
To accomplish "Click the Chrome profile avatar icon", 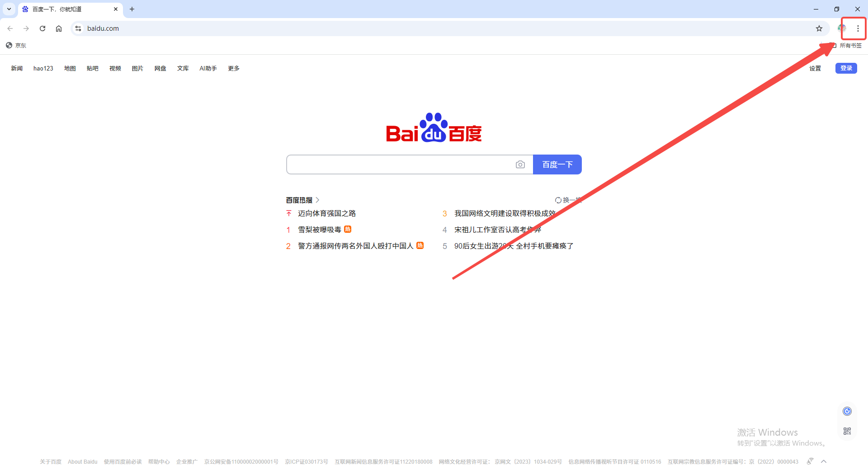I will [x=842, y=28].
